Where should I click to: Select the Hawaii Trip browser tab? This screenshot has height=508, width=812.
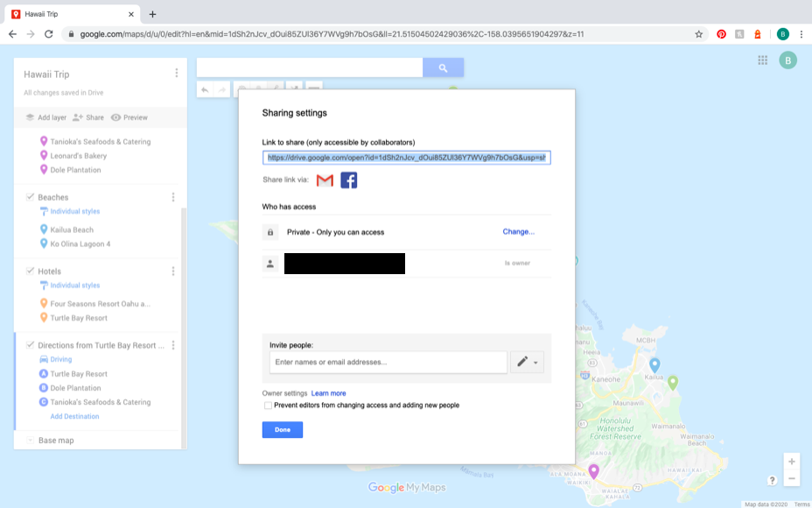point(73,15)
